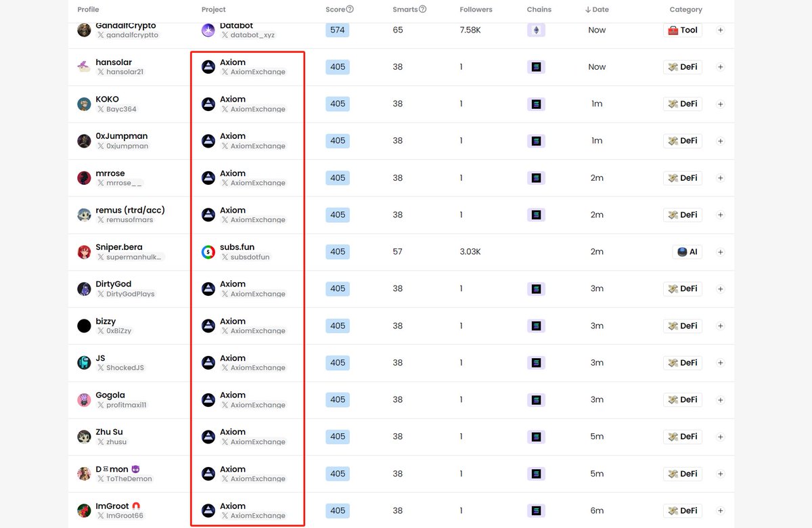Viewport: 812px width, 528px height.
Task: Click the chain icon in KOKO's row
Action: [536, 104]
